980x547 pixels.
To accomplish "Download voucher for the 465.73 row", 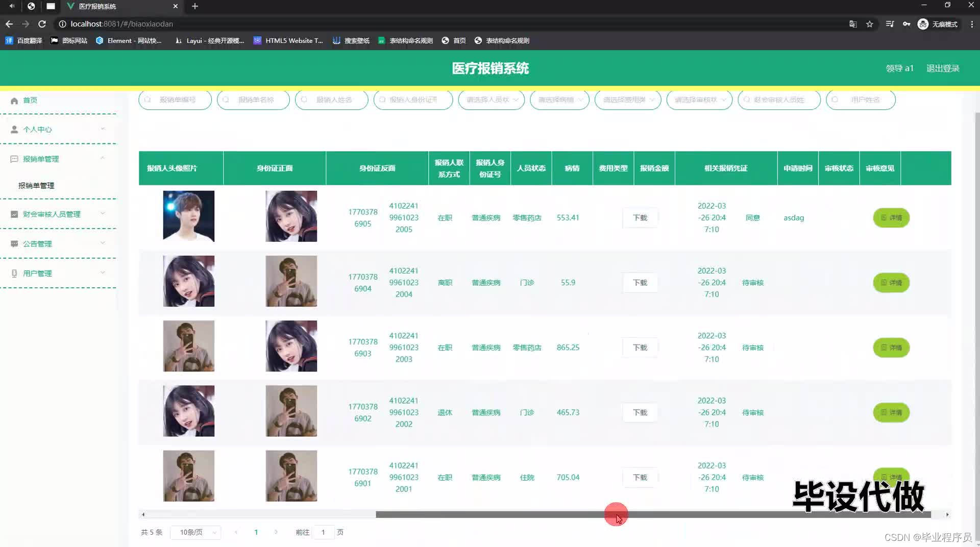I will [x=640, y=412].
